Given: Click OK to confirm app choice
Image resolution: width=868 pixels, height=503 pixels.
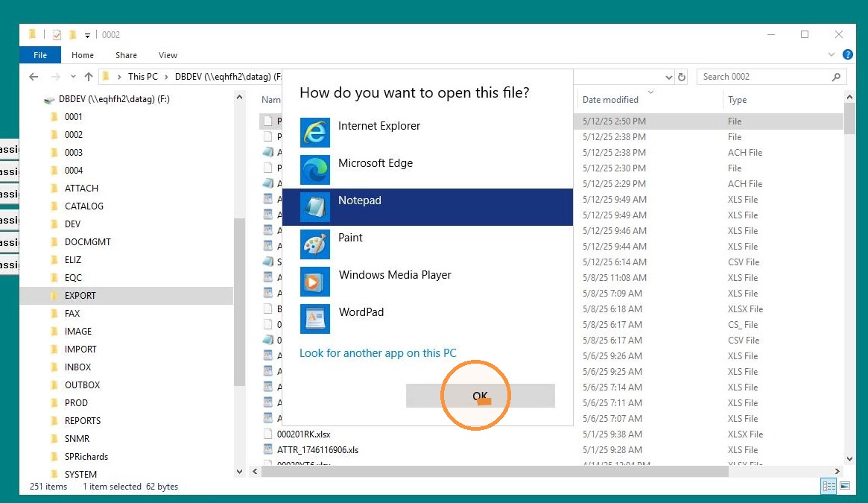Looking at the screenshot, I should click(x=480, y=396).
